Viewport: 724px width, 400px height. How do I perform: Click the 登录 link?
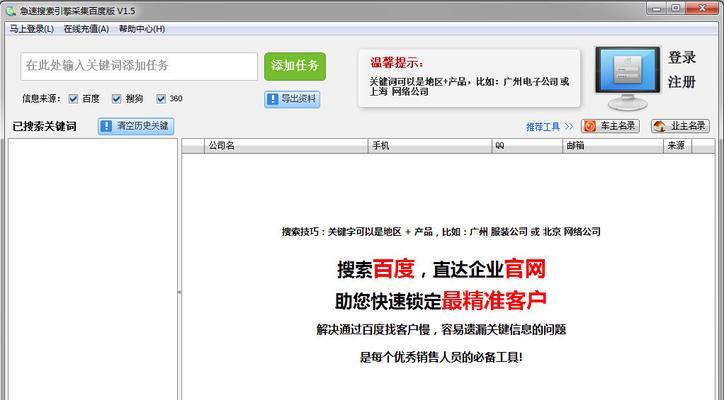(x=682, y=58)
